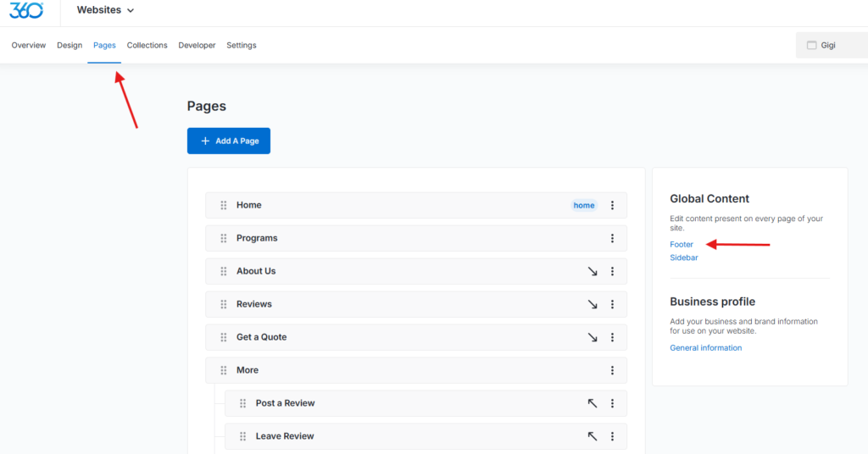Open the Sidebar global content link
This screenshot has width=868, height=454.
pyautogui.click(x=684, y=257)
